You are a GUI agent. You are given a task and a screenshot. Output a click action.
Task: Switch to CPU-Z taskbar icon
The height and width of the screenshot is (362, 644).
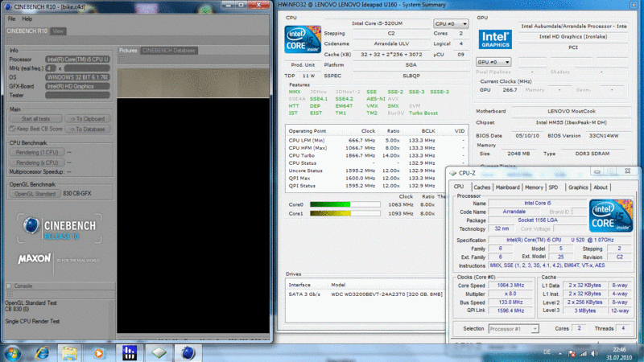click(159, 353)
